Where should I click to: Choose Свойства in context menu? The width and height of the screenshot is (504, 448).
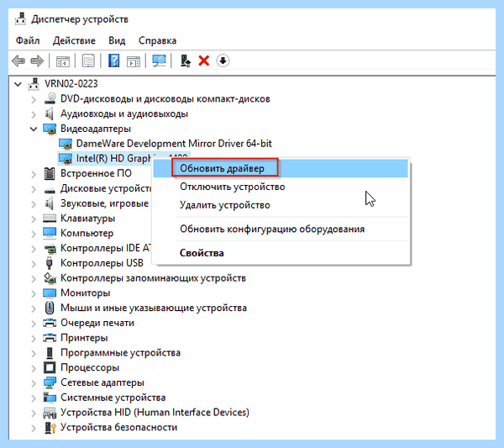281,253
